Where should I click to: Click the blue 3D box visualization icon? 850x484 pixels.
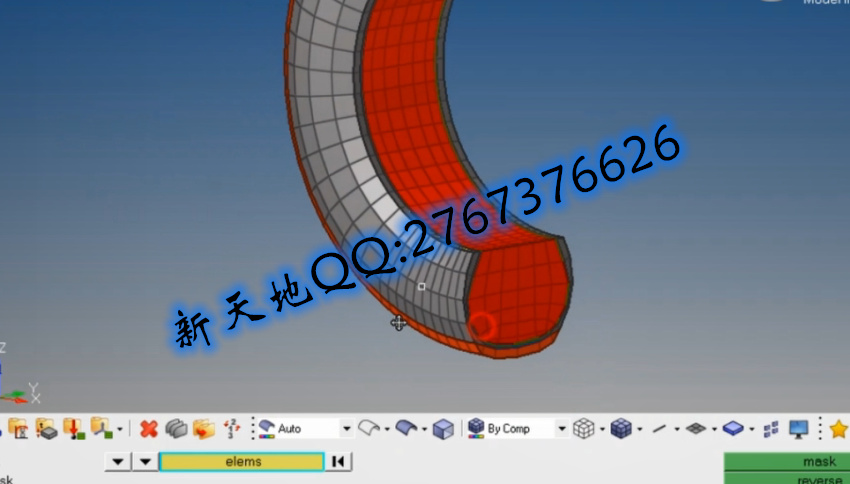[x=443, y=429]
